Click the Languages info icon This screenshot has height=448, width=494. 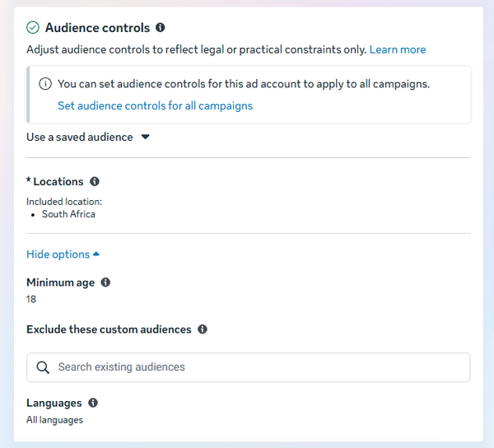point(93,403)
